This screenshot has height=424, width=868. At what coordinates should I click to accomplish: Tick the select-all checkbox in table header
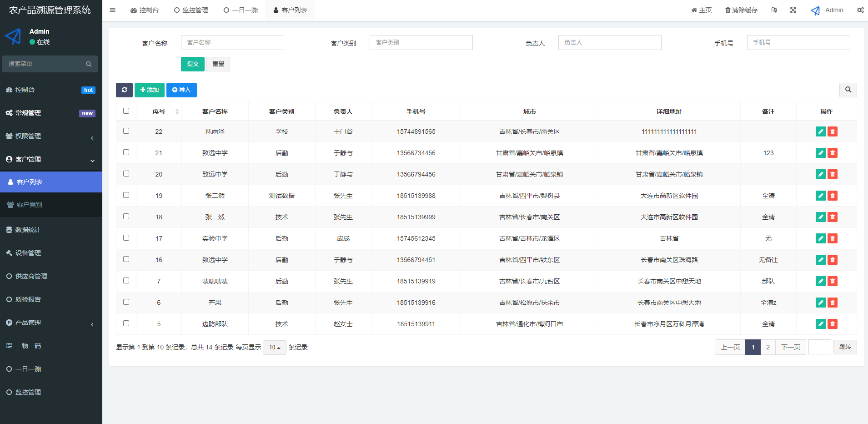(x=126, y=111)
